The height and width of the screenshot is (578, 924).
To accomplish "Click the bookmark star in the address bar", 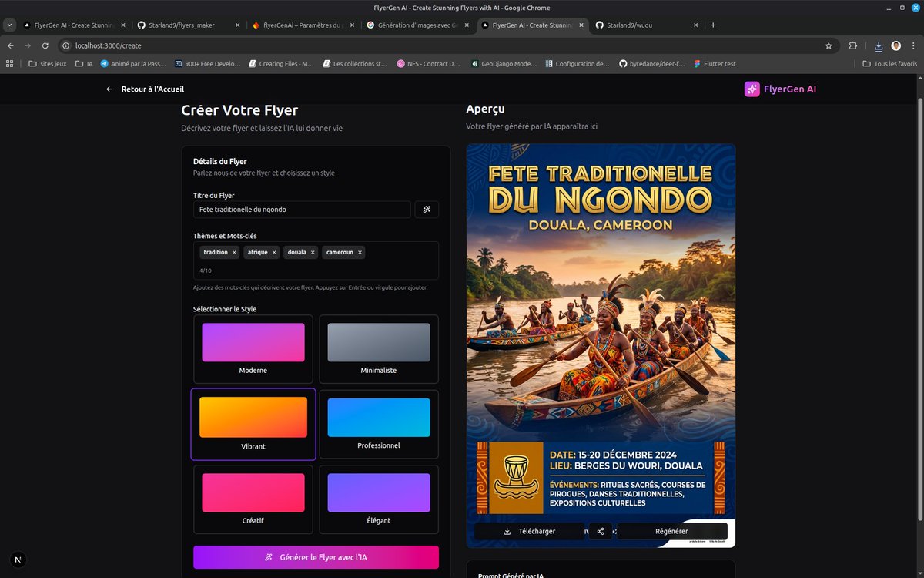I will [829, 46].
